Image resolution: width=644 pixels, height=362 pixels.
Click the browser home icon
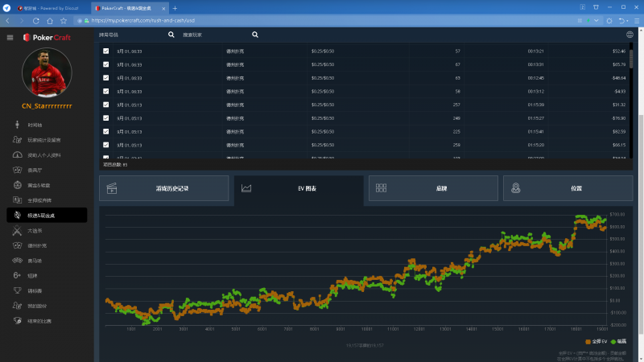click(50, 20)
